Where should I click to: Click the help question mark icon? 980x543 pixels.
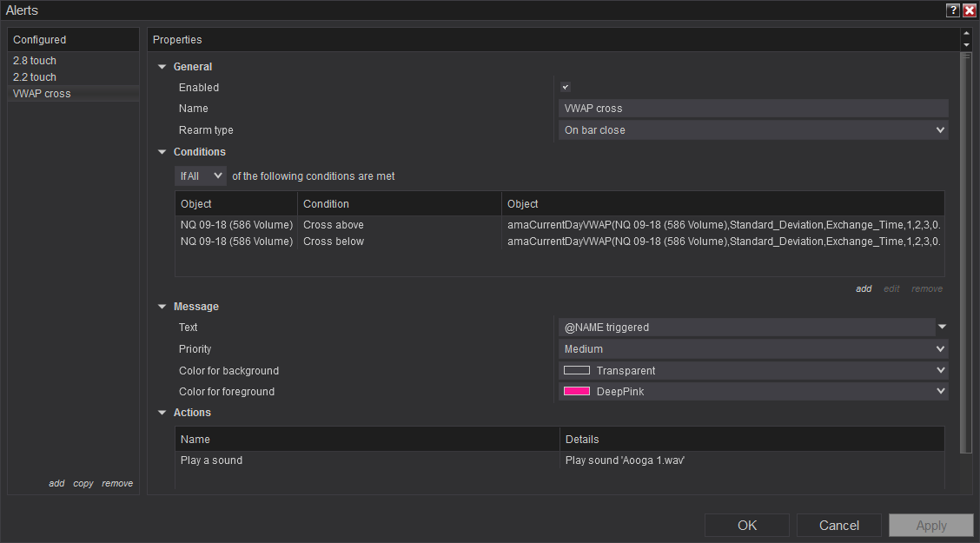point(953,10)
